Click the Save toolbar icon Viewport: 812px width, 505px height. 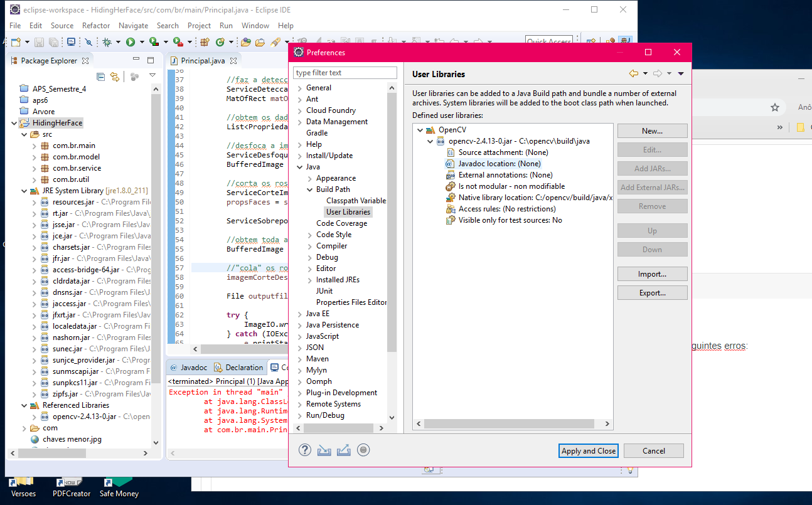[39, 42]
